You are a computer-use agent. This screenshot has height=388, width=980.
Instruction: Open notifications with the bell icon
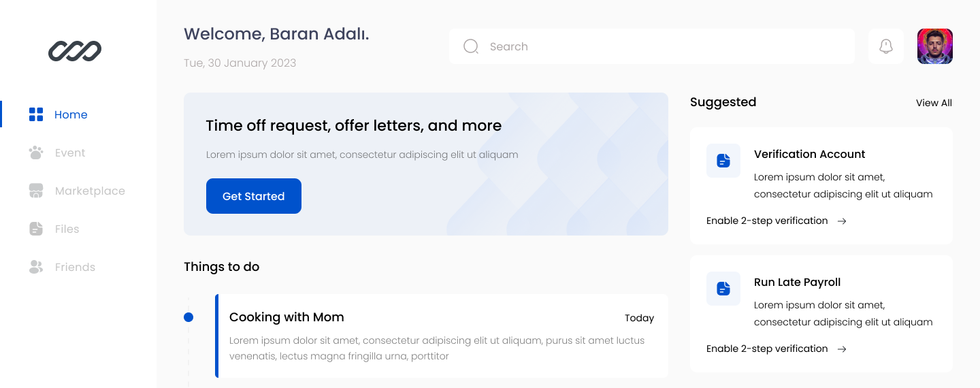coord(886,46)
